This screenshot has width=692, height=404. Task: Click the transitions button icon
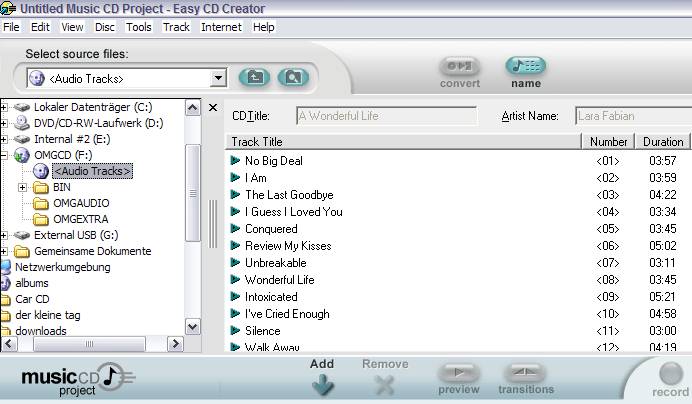[525, 373]
